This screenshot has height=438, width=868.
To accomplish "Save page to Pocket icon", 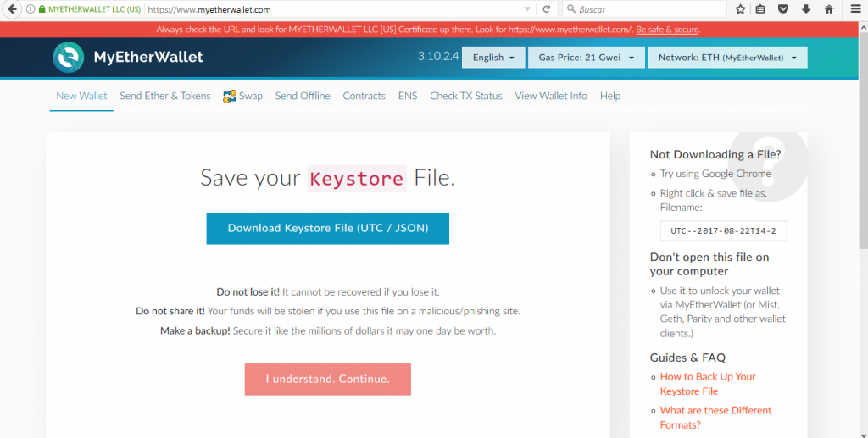I will 782,9.
